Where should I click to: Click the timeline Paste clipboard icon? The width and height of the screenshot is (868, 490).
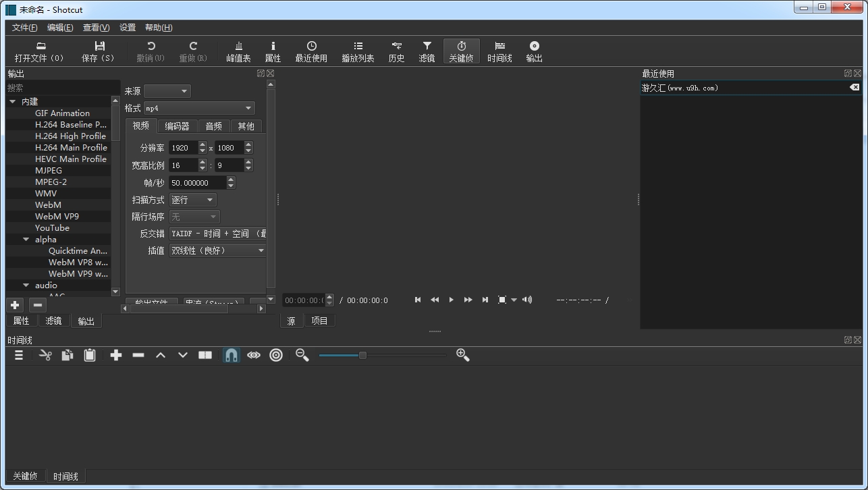tap(90, 355)
